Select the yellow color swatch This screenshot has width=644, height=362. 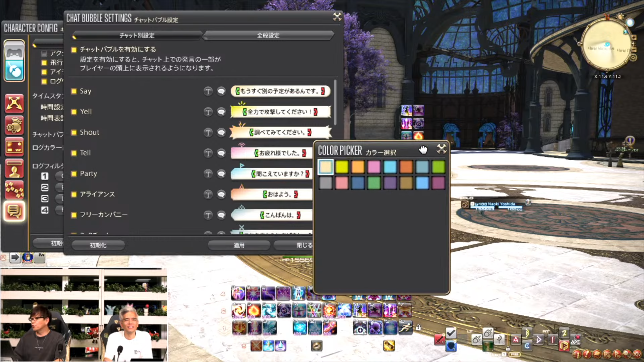click(x=342, y=167)
